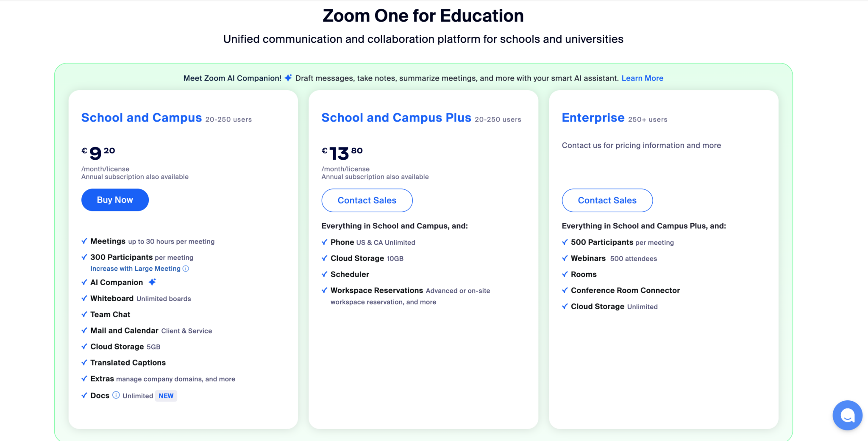
Task: Select the Enterprise plan title
Action: click(x=593, y=117)
